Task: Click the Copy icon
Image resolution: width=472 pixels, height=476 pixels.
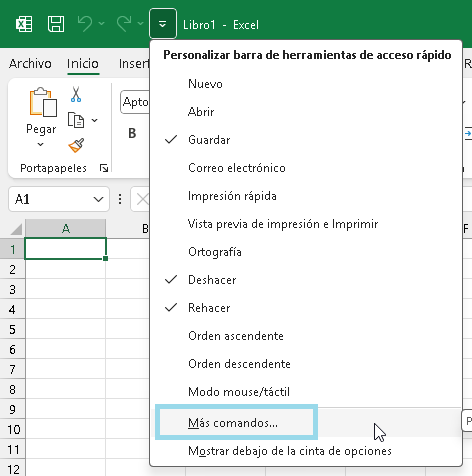Action: click(76, 120)
